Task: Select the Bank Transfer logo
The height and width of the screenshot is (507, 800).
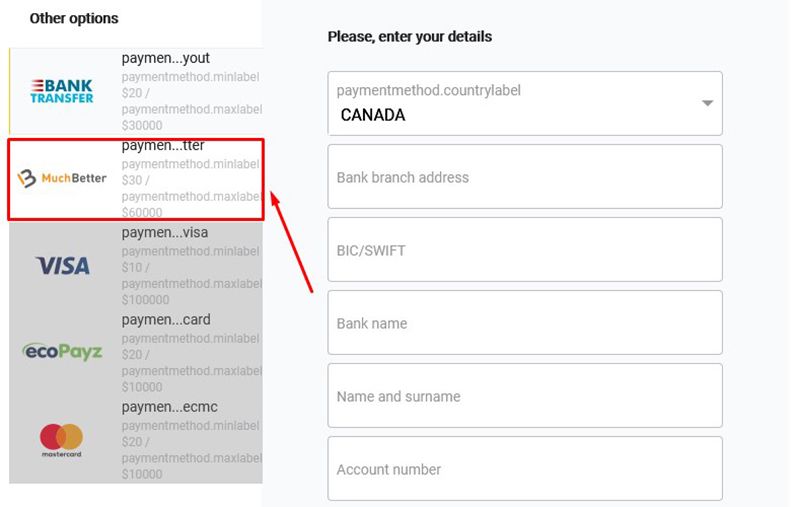Action: 62,91
